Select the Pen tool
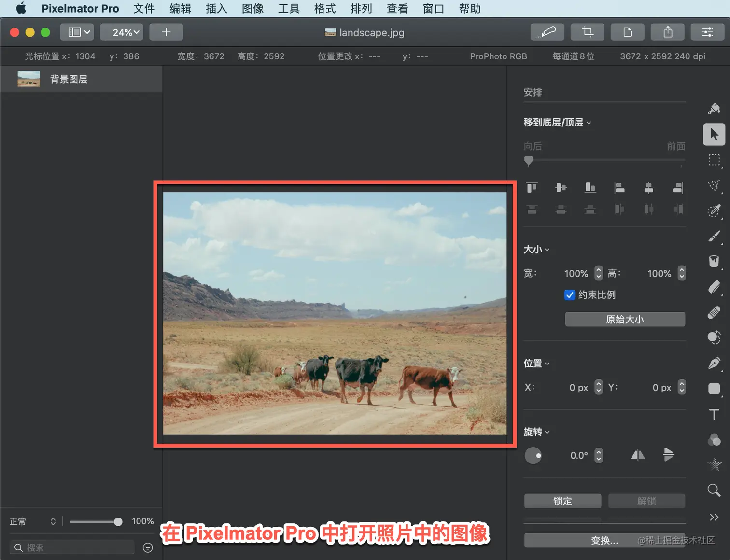The width and height of the screenshot is (730, 560). pos(714,364)
